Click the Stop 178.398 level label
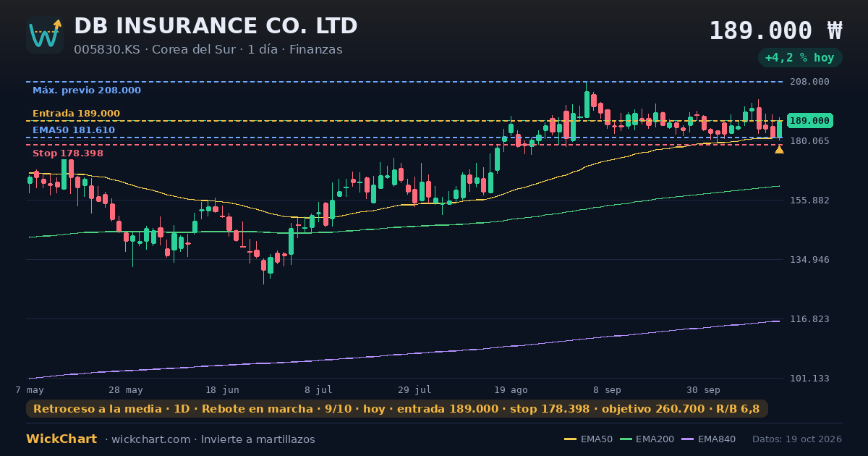 [68, 153]
